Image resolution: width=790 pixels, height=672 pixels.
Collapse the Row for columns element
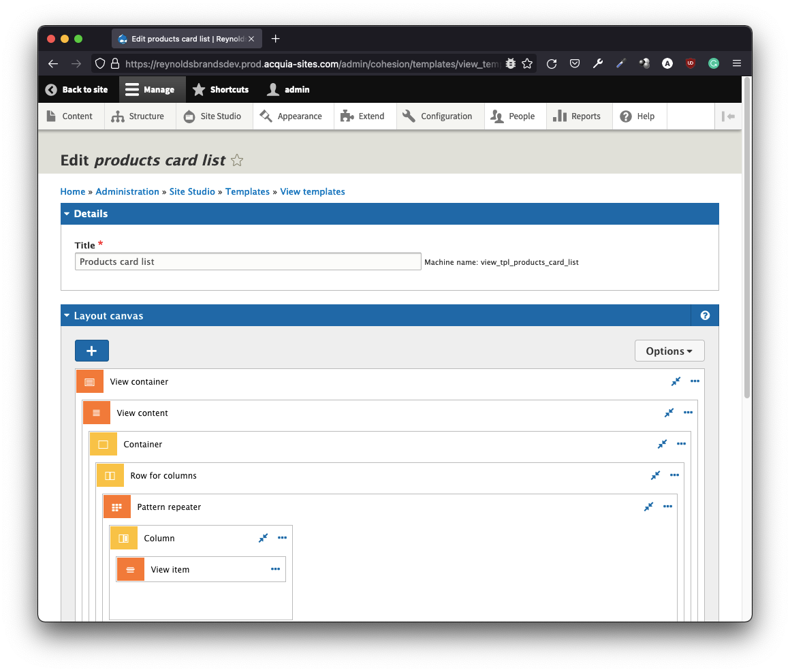655,475
